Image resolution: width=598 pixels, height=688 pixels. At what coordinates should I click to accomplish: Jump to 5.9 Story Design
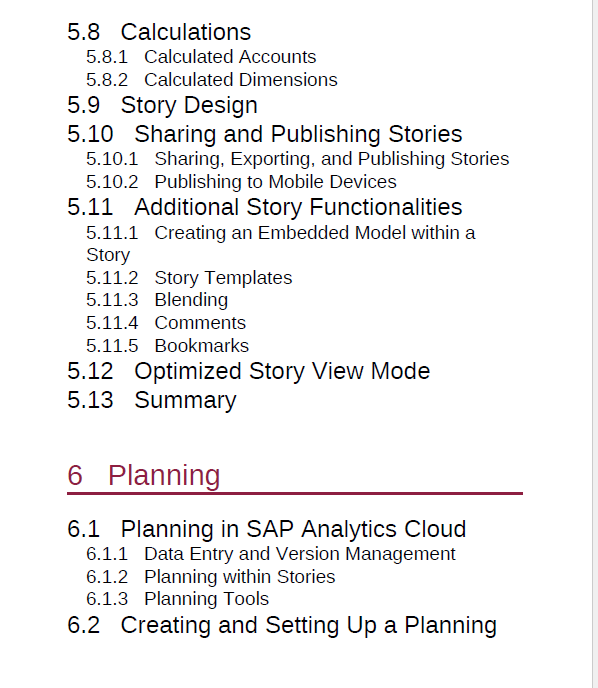click(x=162, y=105)
